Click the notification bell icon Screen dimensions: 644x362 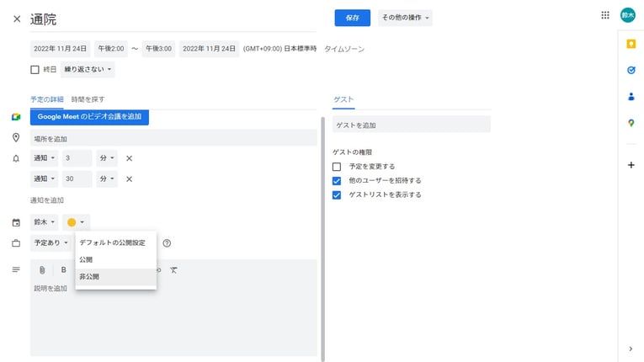click(16, 158)
